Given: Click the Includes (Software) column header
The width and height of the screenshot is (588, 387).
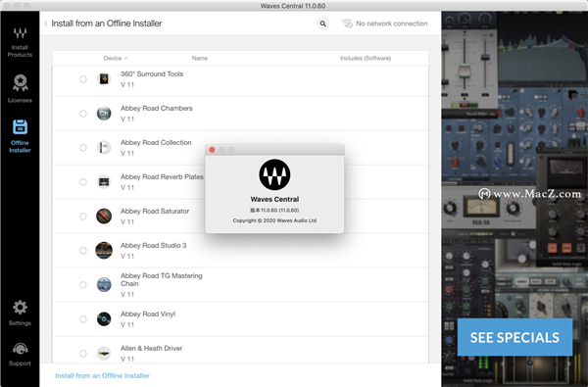Looking at the screenshot, I should click(x=366, y=58).
